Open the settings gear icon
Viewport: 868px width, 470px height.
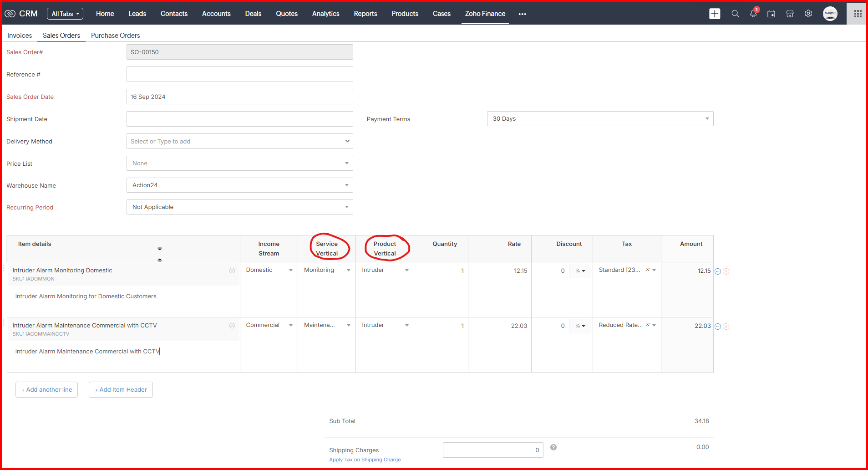tap(808, 14)
